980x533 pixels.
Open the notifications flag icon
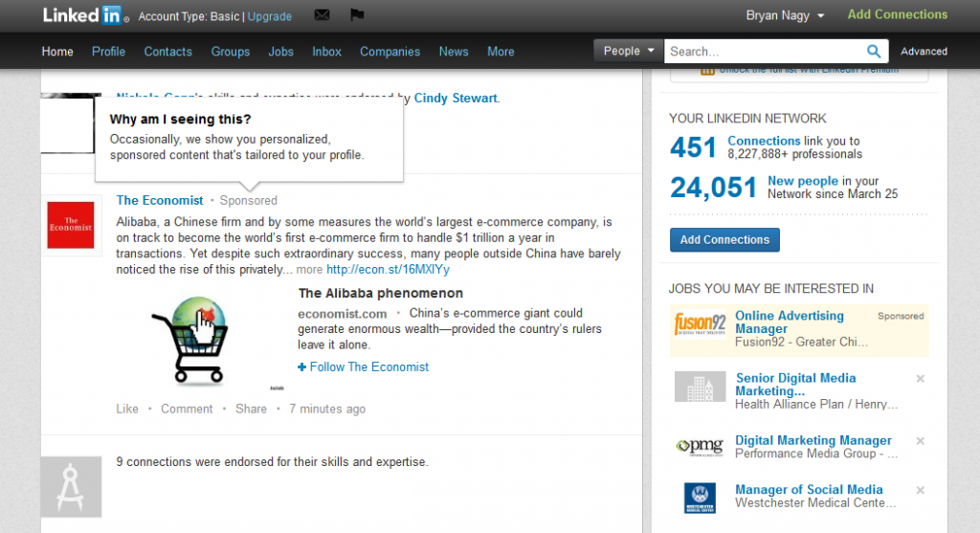click(357, 15)
